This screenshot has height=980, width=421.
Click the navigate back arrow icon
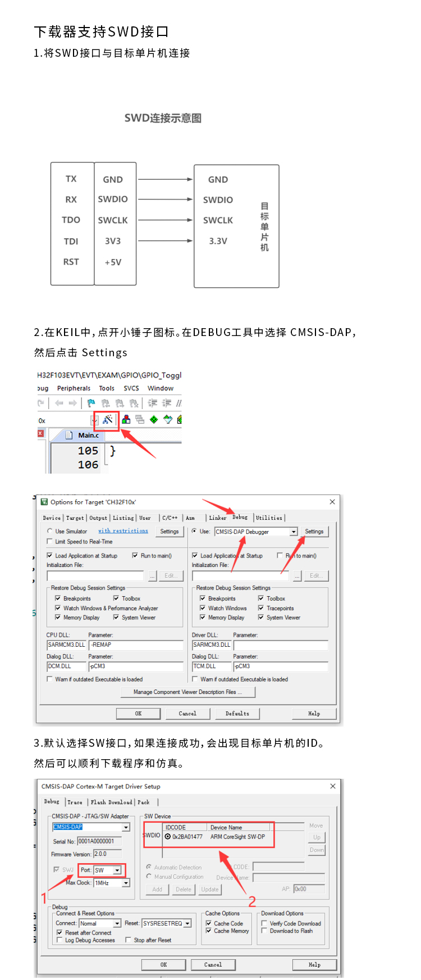[59, 403]
